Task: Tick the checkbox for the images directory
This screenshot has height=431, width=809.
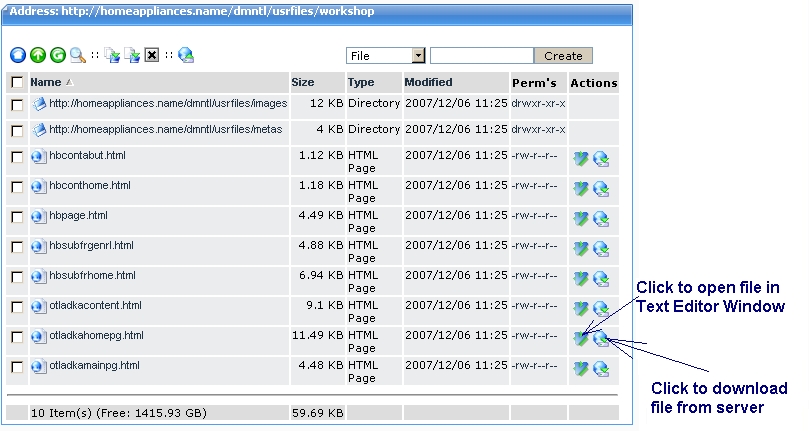Action: (x=17, y=106)
